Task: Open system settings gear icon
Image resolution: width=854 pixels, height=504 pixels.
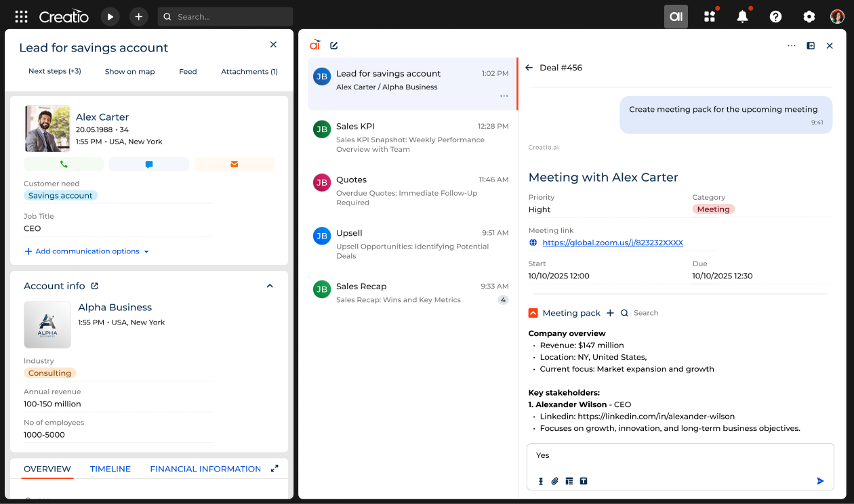Action: 809,17
